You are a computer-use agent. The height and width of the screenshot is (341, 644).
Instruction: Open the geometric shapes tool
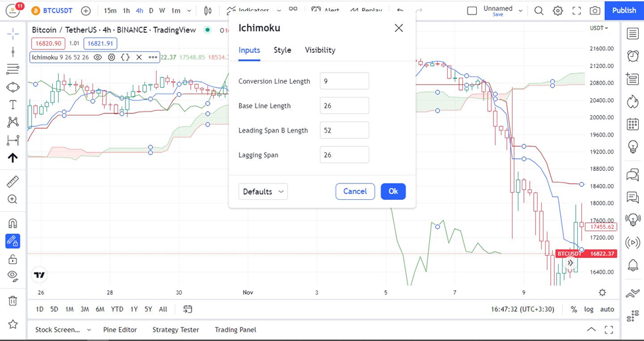tap(13, 87)
